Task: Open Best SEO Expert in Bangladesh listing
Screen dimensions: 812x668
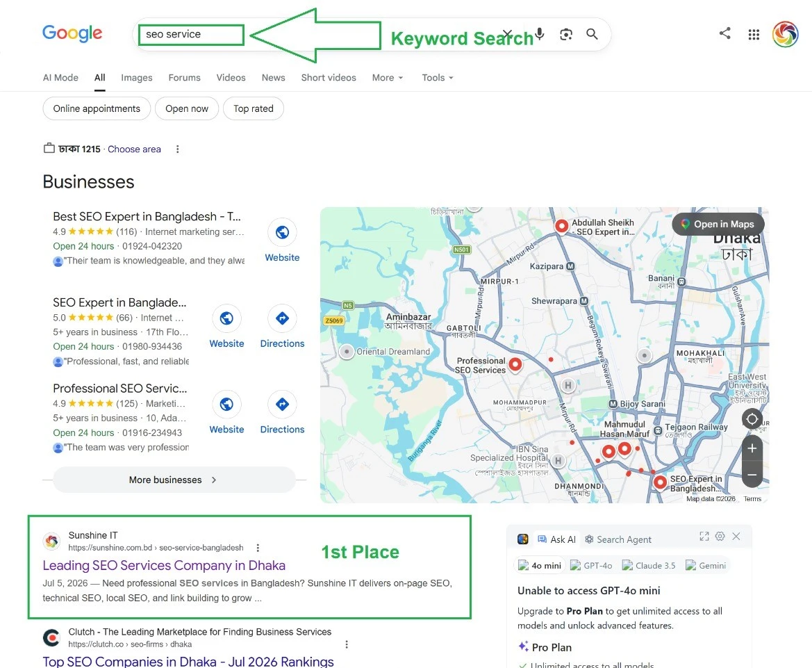Action: [147, 217]
